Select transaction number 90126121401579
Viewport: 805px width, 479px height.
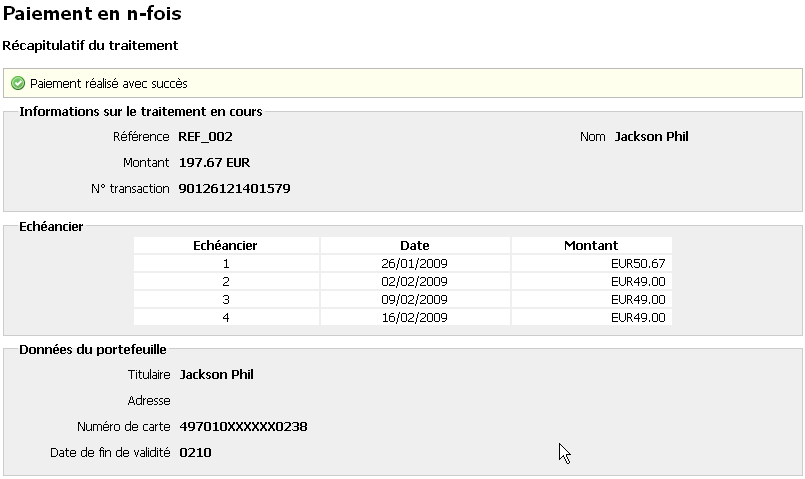(234, 188)
